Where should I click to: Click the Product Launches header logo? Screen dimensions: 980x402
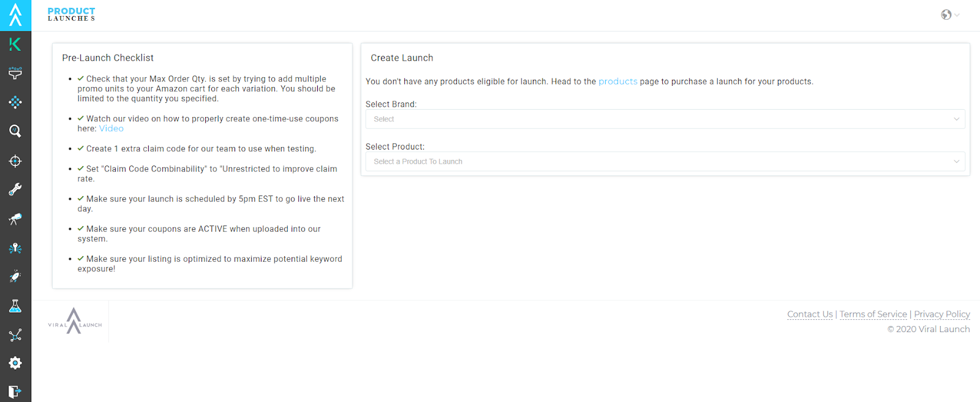(72, 15)
